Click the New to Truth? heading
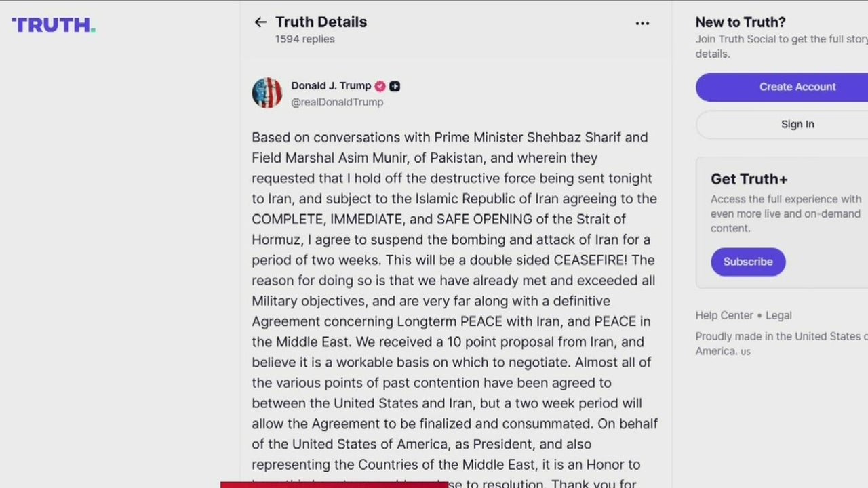The height and width of the screenshot is (488, 868). pyautogui.click(x=741, y=22)
